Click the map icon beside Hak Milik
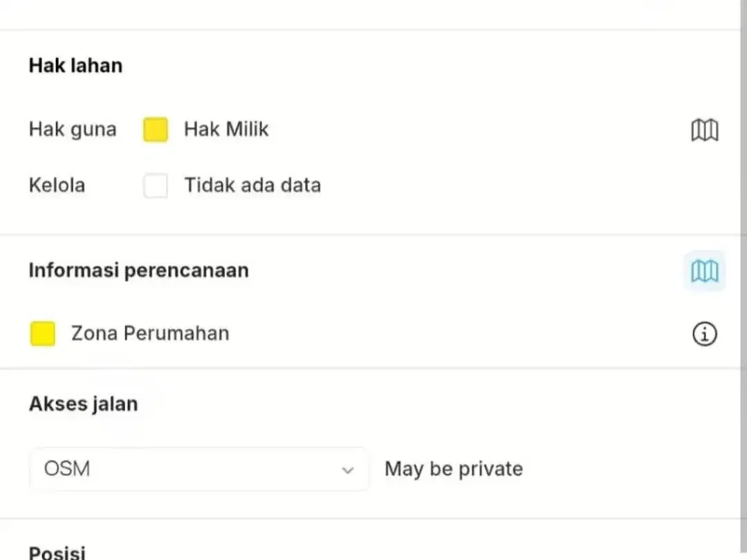This screenshot has height=560, width=747. (x=705, y=130)
